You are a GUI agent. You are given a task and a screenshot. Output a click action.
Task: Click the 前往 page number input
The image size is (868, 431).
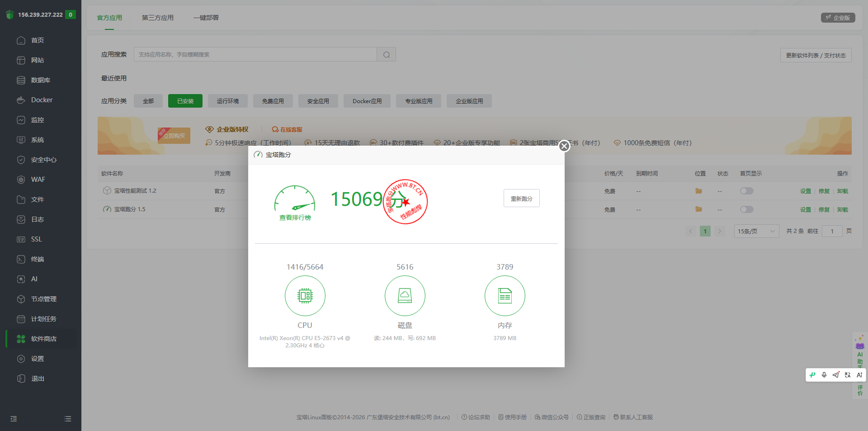tap(832, 231)
